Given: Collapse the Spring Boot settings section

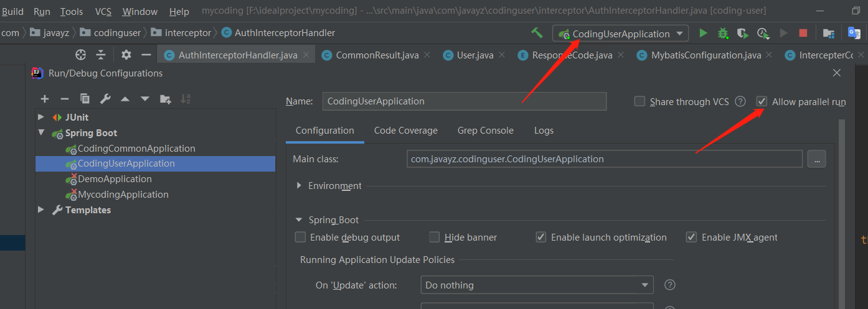Looking at the screenshot, I should (x=300, y=219).
